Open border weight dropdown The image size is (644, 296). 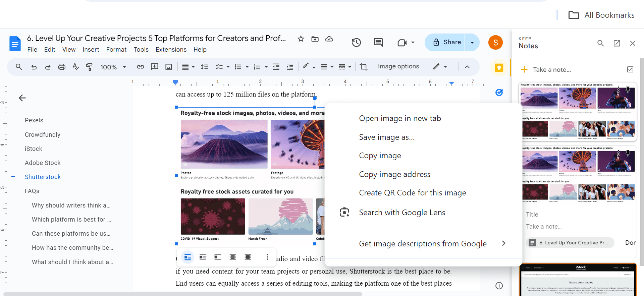click(x=327, y=67)
